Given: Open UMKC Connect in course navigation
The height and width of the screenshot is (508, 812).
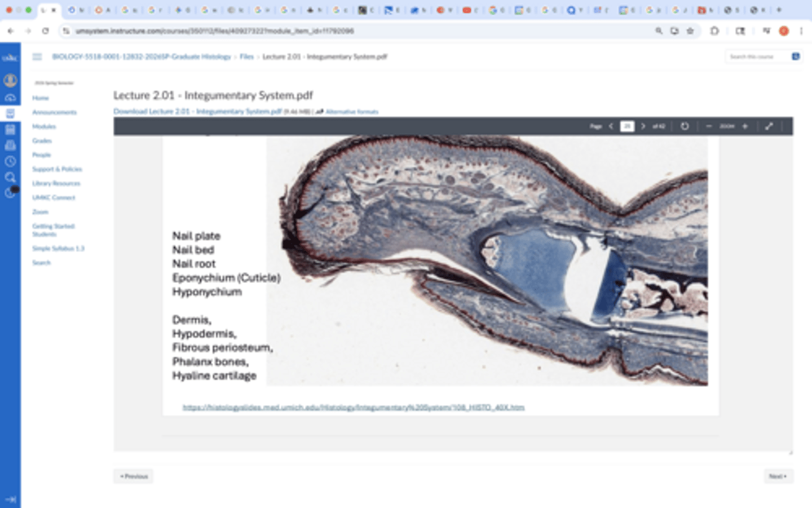Looking at the screenshot, I should click(x=54, y=197).
